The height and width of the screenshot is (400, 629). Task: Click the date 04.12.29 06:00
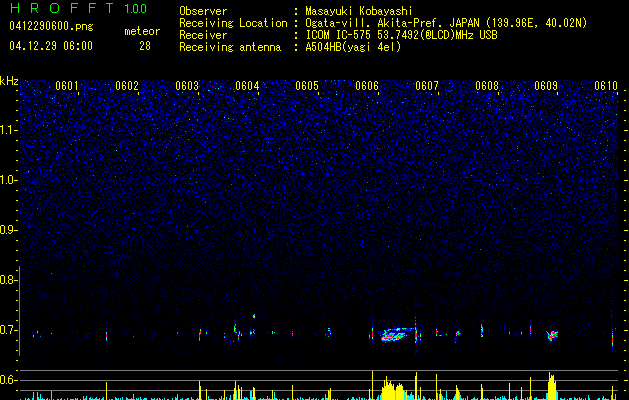51,46
